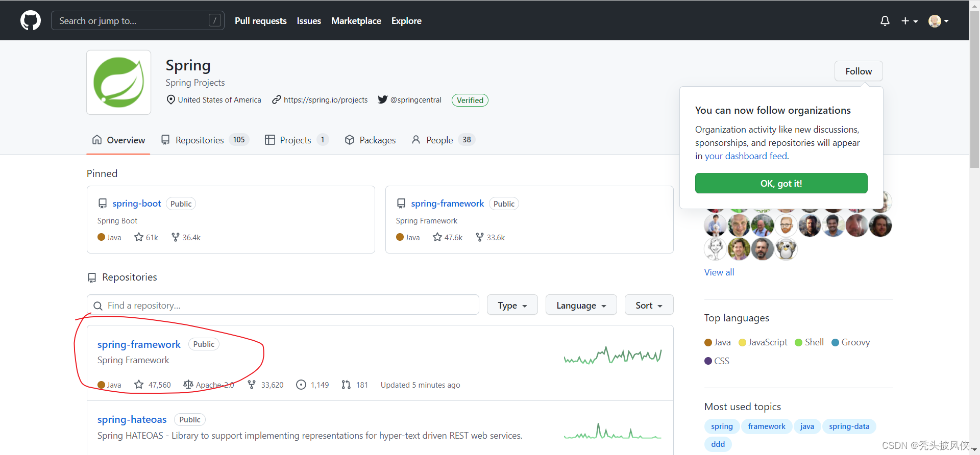Open the @springcentral Twitter link

[416, 100]
